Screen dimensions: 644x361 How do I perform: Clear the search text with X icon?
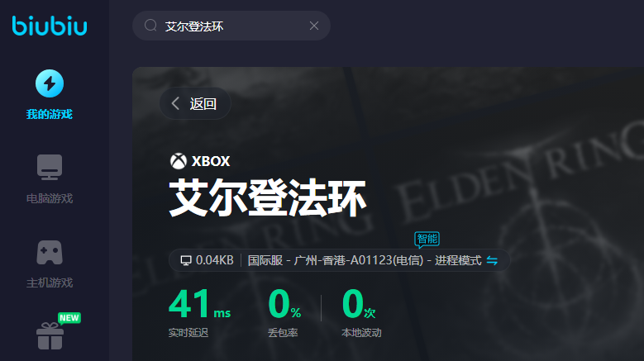click(x=314, y=26)
